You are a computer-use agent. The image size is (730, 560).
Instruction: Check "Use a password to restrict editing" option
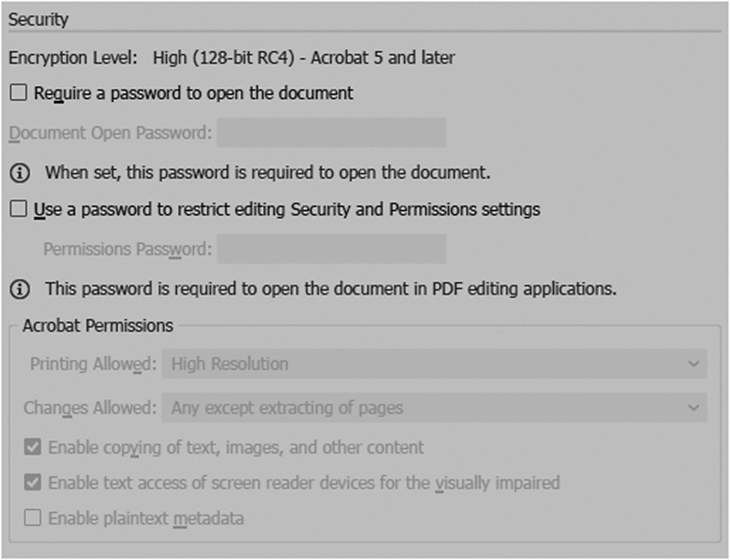[x=19, y=209]
